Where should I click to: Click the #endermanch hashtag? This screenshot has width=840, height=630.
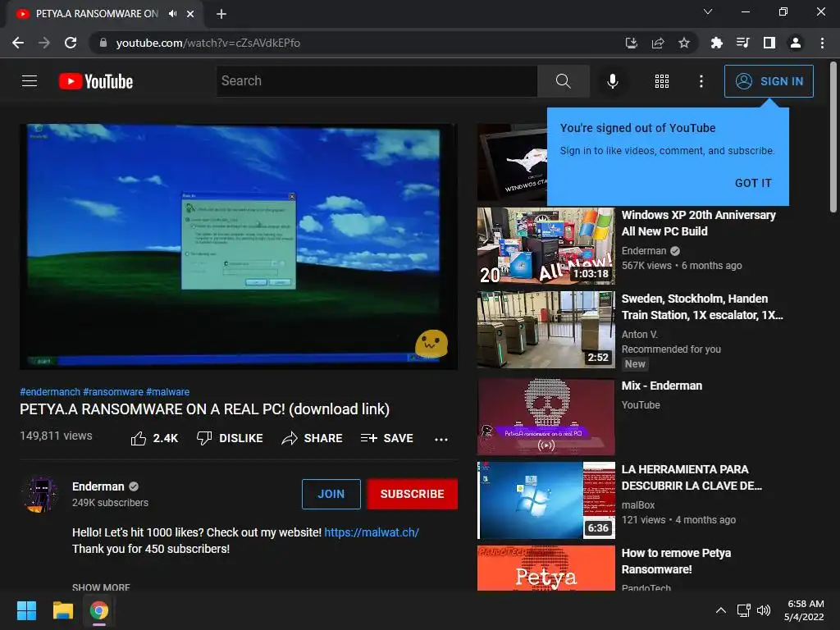[50, 392]
